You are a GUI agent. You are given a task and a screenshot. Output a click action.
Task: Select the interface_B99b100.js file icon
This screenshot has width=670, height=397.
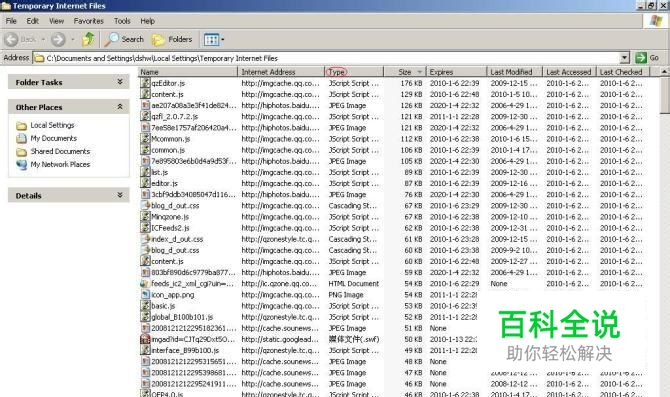click(145, 350)
